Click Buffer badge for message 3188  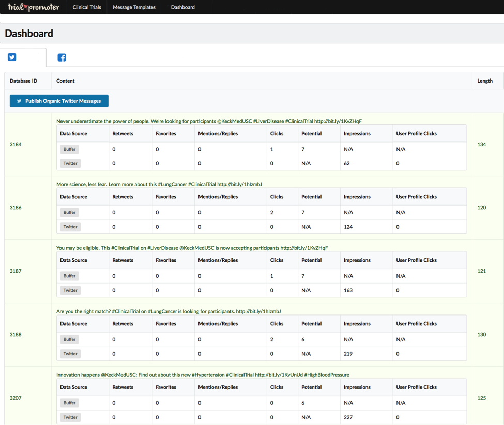tap(69, 339)
